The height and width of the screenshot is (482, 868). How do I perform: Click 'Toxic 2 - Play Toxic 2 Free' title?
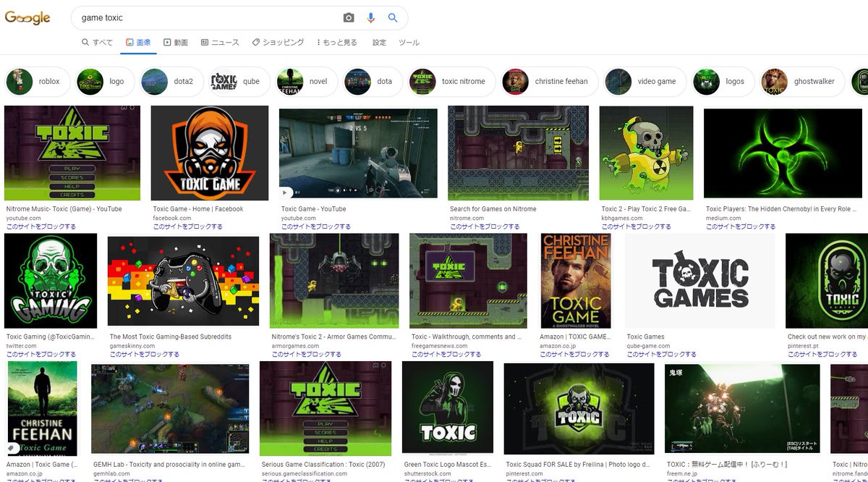pyautogui.click(x=646, y=209)
